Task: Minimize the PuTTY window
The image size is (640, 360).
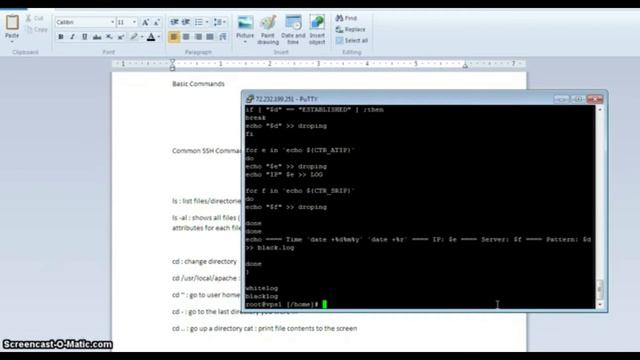Action: [x=561, y=99]
